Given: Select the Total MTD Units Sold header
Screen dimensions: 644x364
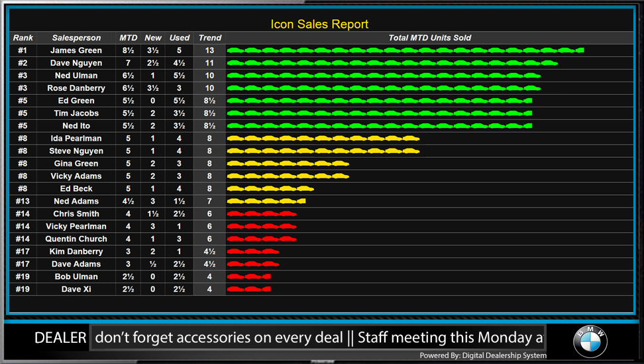Looking at the screenshot, I should tap(429, 38).
